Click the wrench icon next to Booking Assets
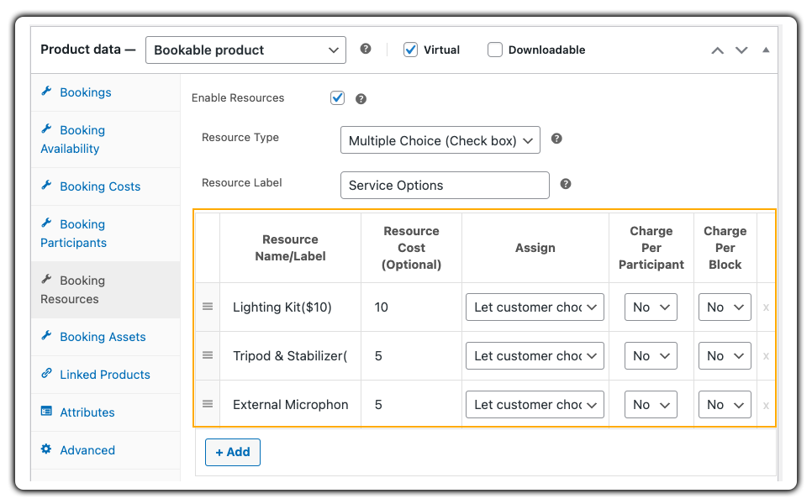The image size is (812, 504). [46, 336]
